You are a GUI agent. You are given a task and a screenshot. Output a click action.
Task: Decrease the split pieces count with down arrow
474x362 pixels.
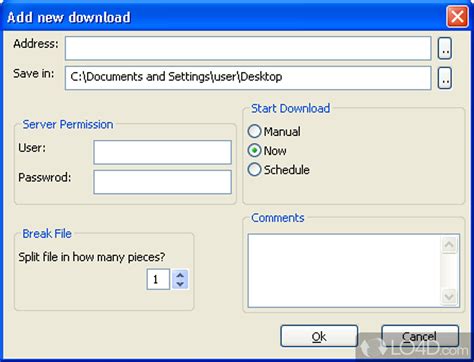coord(180,284)
